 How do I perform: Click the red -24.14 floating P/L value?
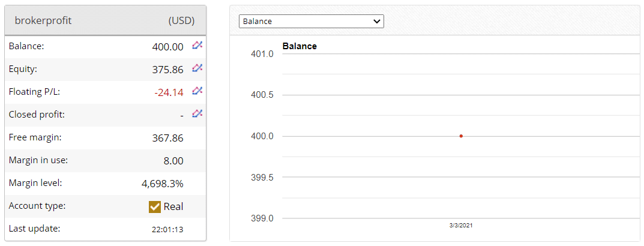169,93
